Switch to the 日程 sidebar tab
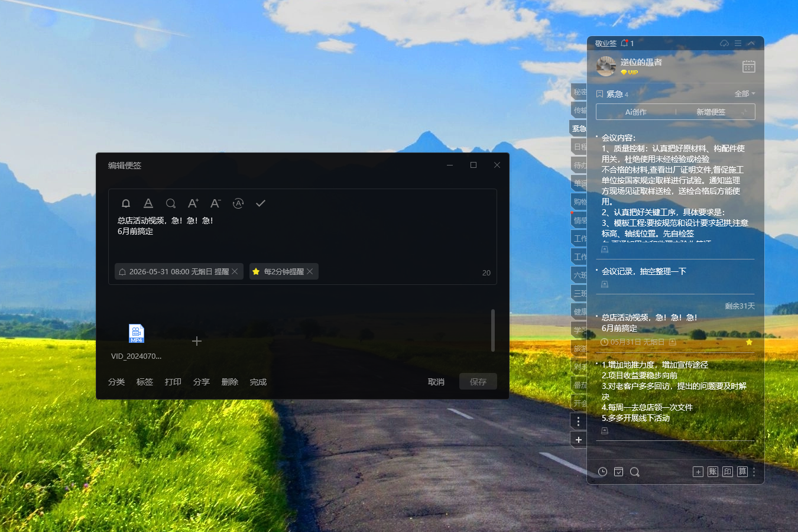 [x=579, y=147]
